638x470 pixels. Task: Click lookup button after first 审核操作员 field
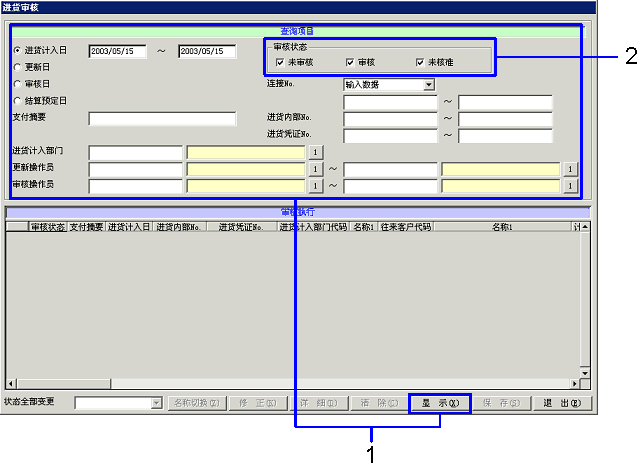(x=314, y=185)
